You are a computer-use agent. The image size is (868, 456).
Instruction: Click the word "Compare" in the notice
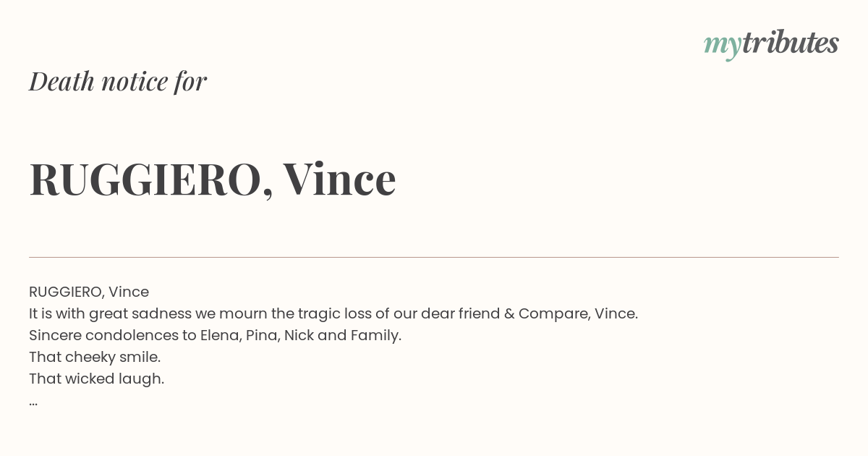point(553,313)
